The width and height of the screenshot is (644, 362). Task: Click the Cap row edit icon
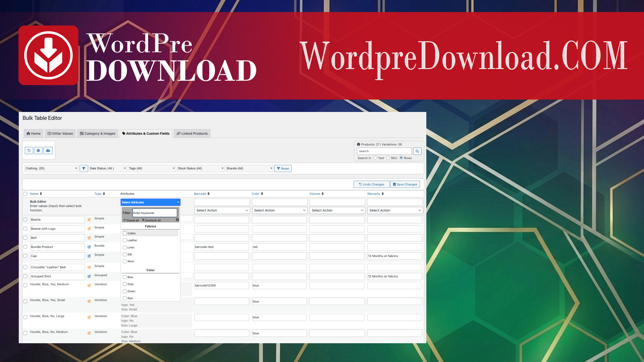point(89,256)
